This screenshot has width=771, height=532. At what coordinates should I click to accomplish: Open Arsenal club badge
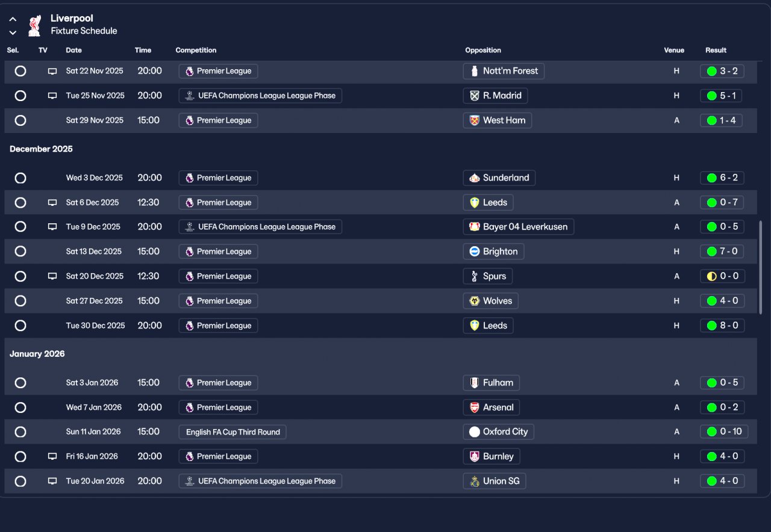475,407
